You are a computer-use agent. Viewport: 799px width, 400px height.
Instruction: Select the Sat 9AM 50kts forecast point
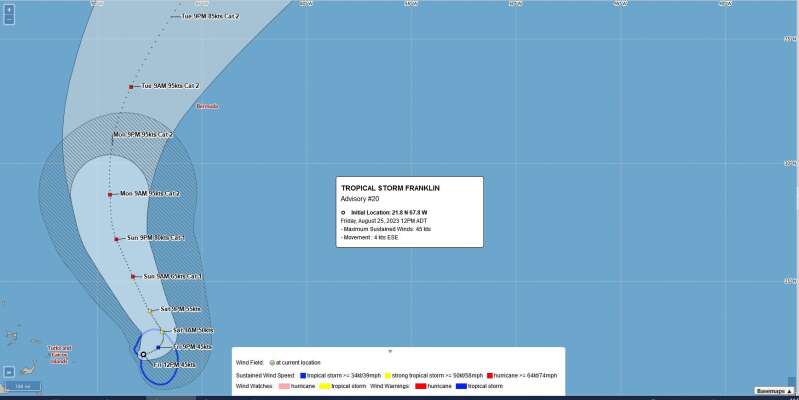tap(162, 331)
